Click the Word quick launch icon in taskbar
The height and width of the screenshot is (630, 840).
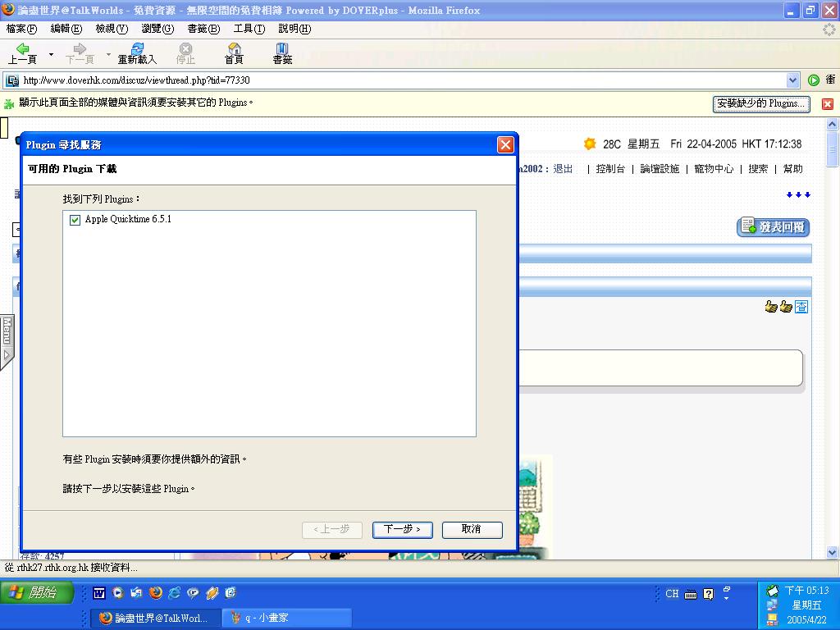99,593
